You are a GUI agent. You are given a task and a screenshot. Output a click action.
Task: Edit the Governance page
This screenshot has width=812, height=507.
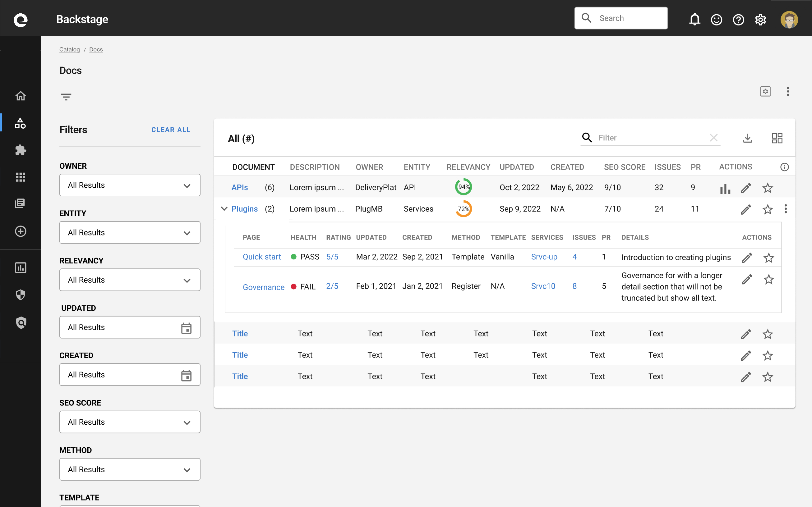[747, 279]
